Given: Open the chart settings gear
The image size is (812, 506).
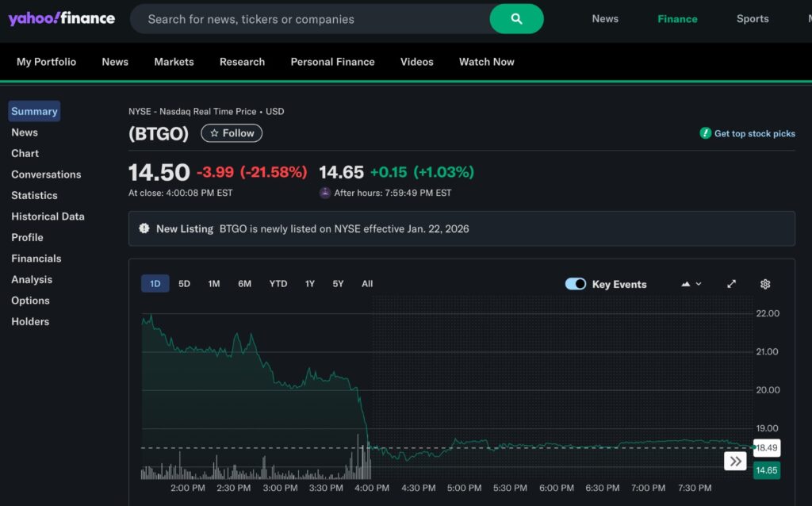Looking at the screenshot, I should (x=764, y=283).
